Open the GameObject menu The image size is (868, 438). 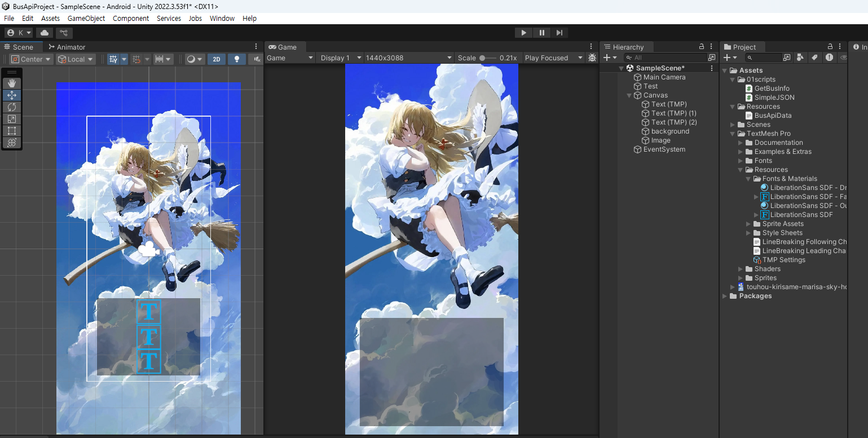[86, 18]
